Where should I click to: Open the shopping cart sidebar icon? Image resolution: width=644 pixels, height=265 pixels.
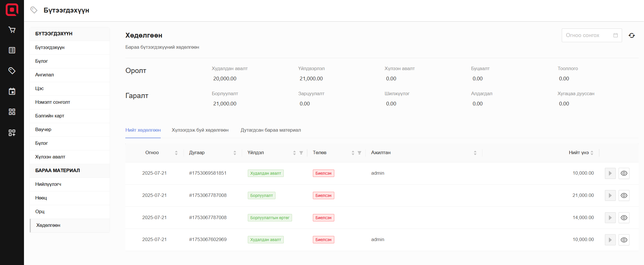click(x=12, y=30)
